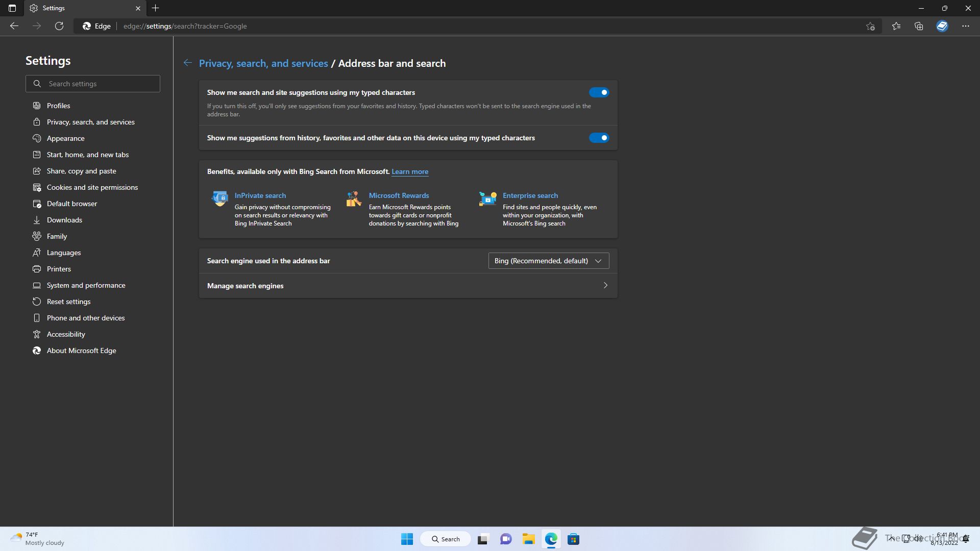
Task: Open the tab actions menu icon
Action: tap(12, 8)
